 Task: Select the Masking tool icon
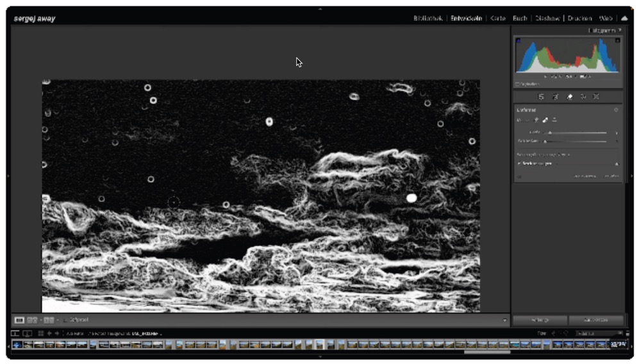tap(596, 97)
